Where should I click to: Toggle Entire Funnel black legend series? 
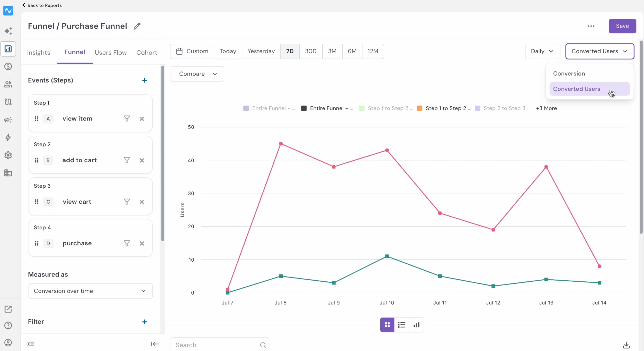[x=327, y=108]
